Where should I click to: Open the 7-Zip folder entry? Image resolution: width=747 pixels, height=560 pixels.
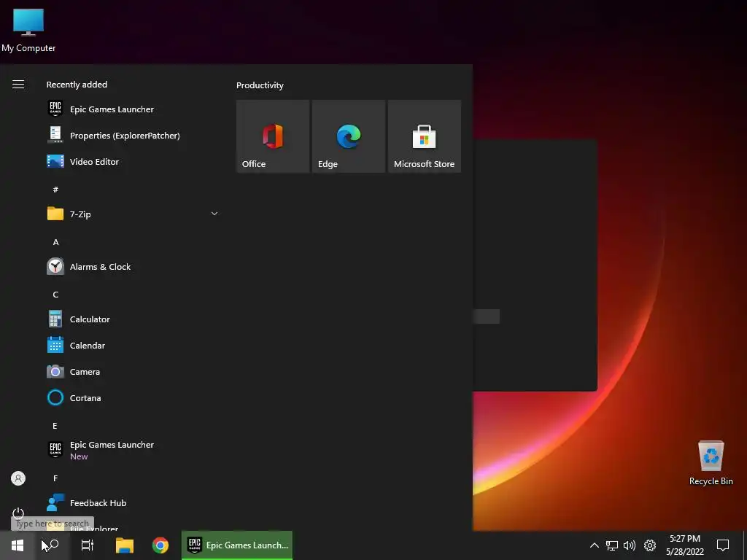coord(133,214)
